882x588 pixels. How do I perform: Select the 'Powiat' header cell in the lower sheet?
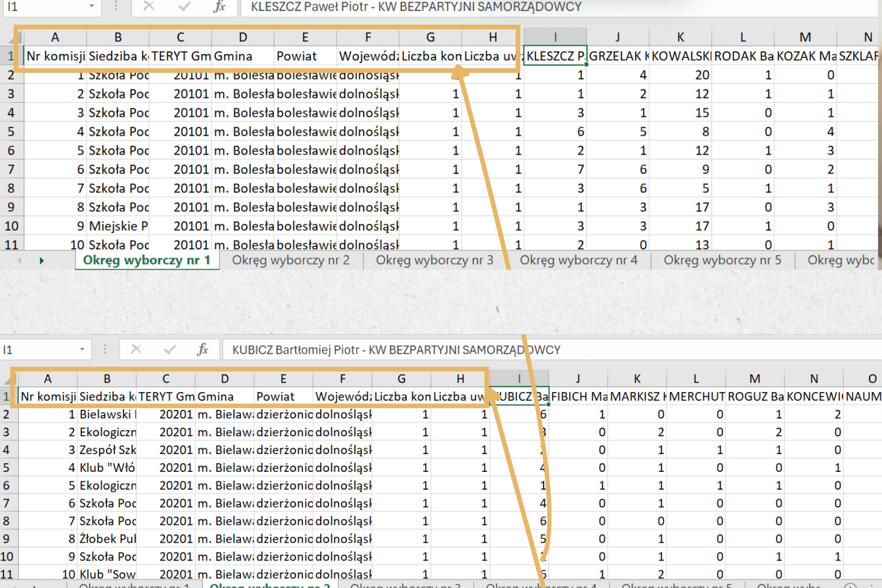[x=283, y=396]
